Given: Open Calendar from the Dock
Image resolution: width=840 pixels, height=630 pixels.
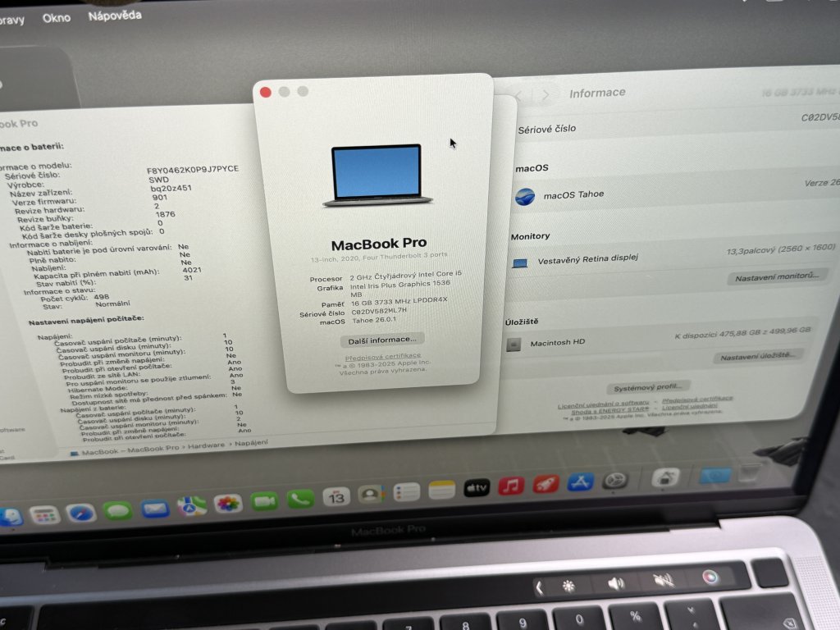Looking at the screenshot, I should click(x=336, y=496).
